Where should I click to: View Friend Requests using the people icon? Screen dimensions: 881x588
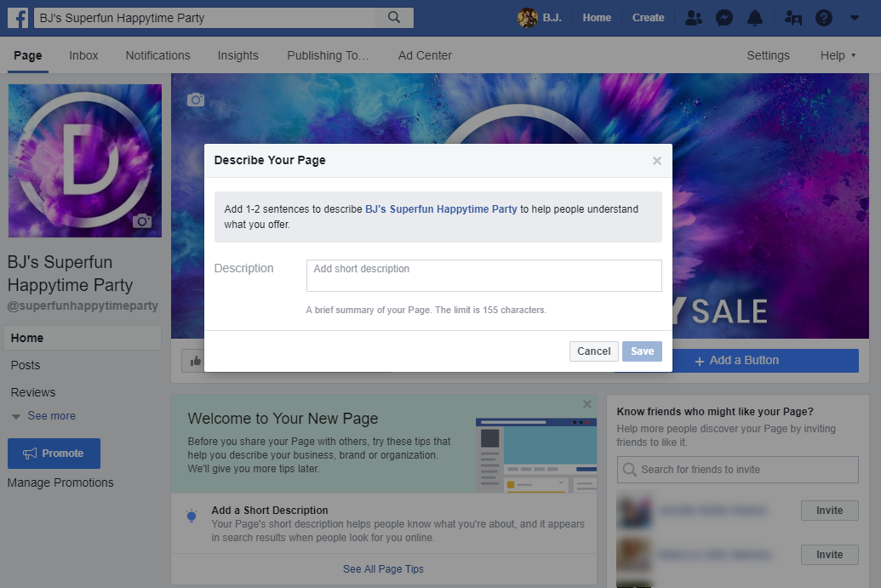pyautogui.click(x=692, y=17)
